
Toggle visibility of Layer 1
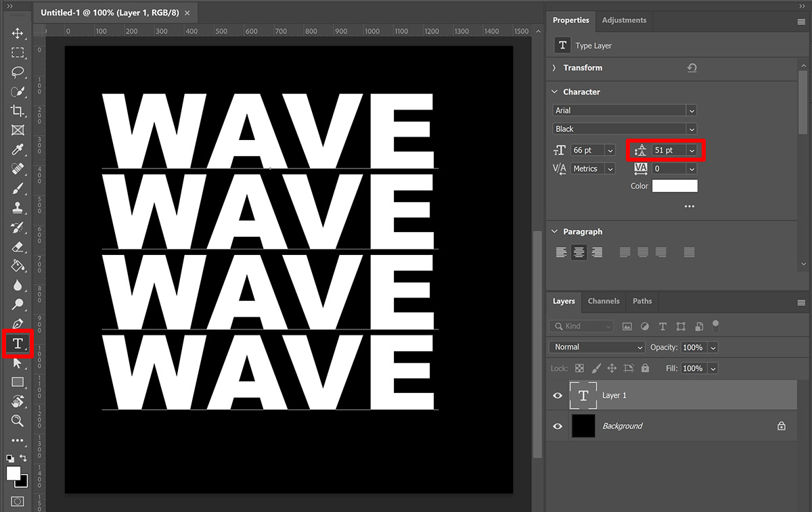click(557, 395)
